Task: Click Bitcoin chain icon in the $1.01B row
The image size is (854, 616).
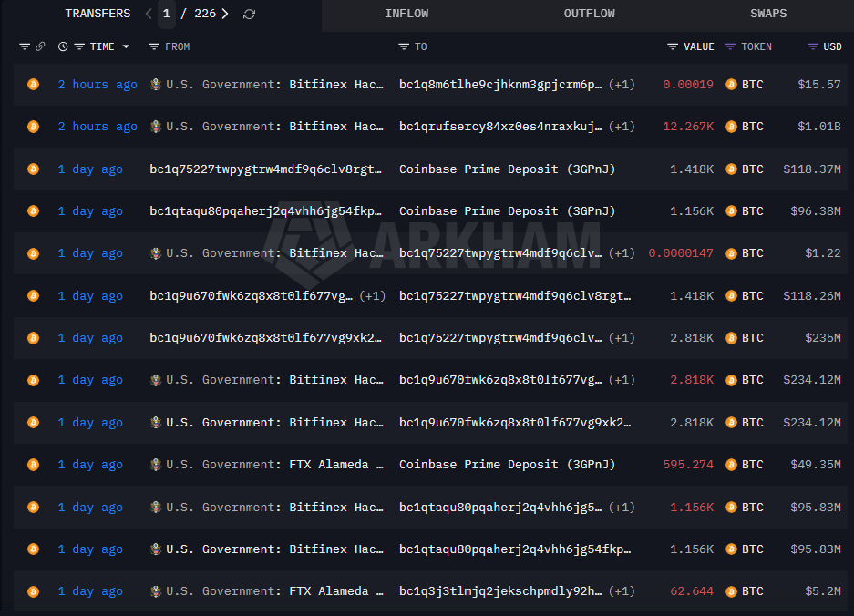Action: coord(33,127)
